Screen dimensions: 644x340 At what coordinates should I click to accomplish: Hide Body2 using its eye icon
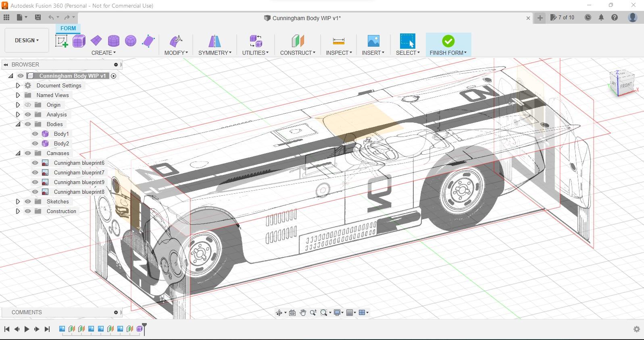(35, 143)
